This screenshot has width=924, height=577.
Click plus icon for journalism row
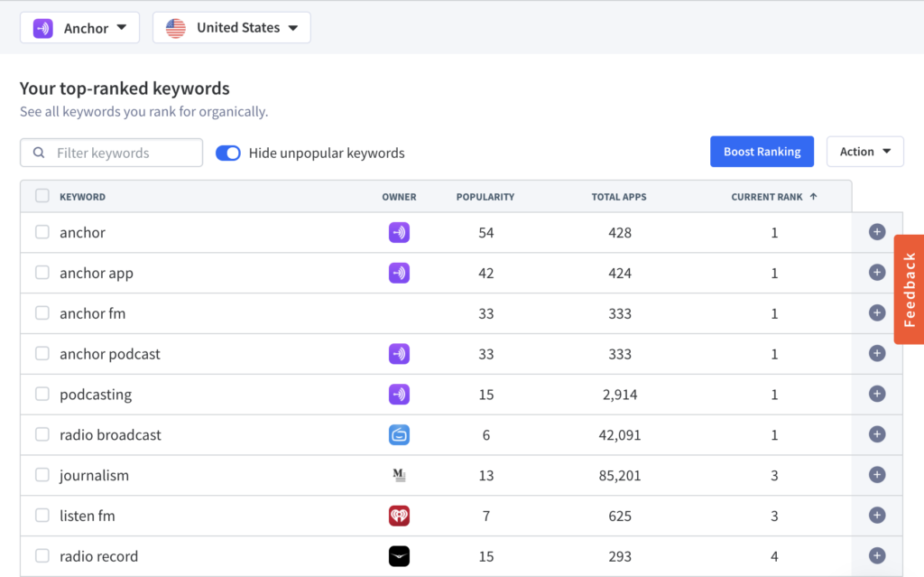coord(877,475)
